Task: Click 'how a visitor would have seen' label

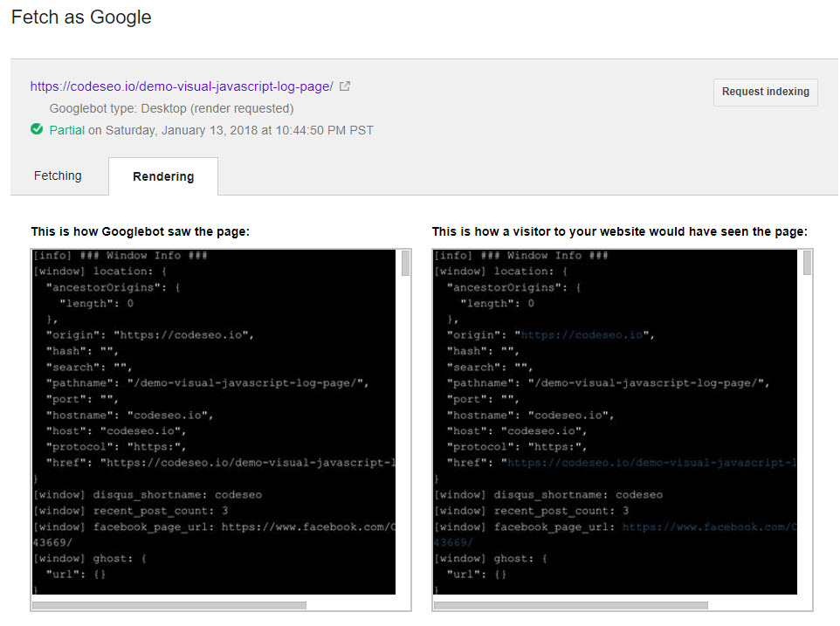Action: pos(620,231)
